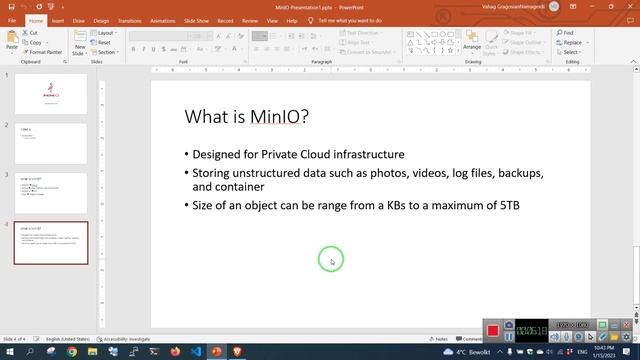The height and width of the screenshot is (360, 640).
Task: Select slide 1 thumbnail with MinIO logo
Action: coord(51,94)
